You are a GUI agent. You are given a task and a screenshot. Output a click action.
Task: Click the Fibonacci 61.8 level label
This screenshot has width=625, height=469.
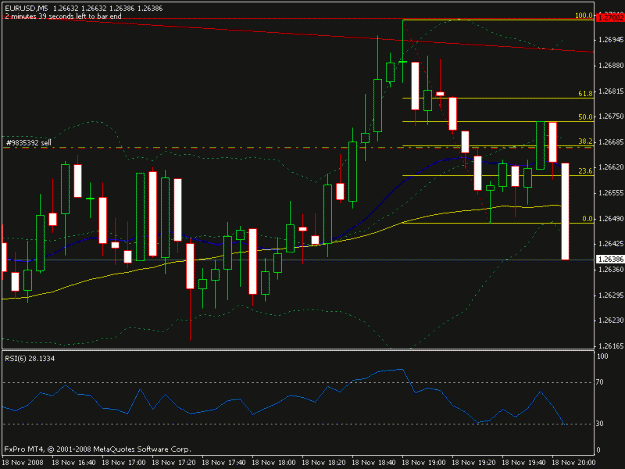point(585,94)
